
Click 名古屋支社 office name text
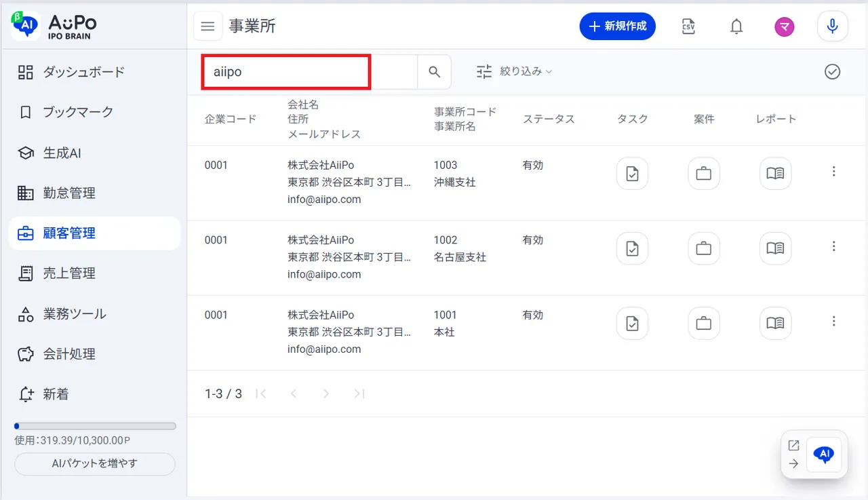(460, 257)
